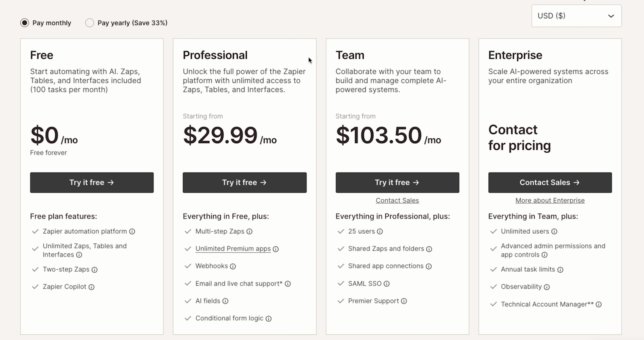Image resolution: width=644 pixels, height=340 pixels.
Task: Click the Unlimited users info icon
Action: (x=555, y=231)
